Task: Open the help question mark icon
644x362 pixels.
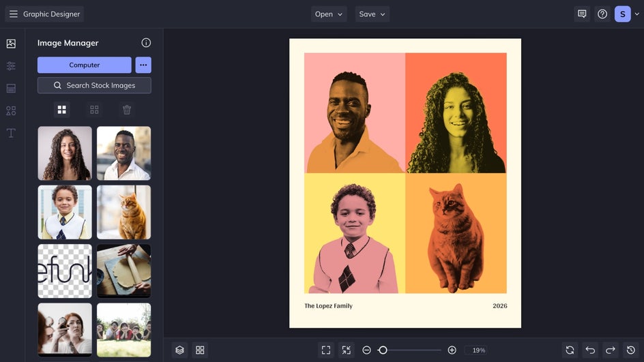Action: (602, 14)
